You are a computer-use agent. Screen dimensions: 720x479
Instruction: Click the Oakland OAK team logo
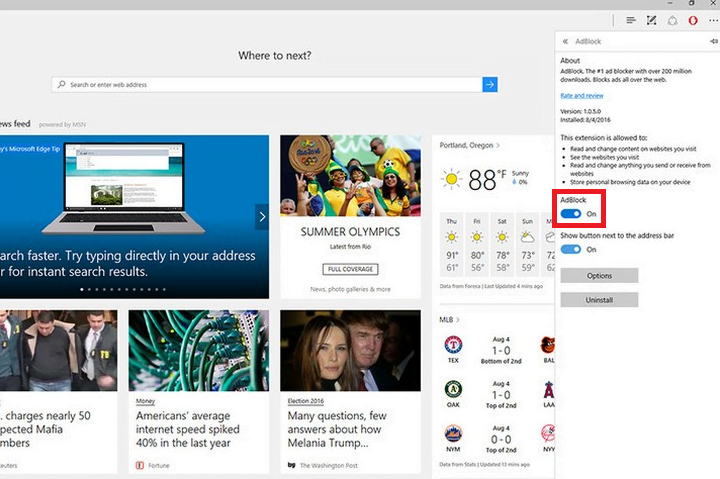point(453,389)
